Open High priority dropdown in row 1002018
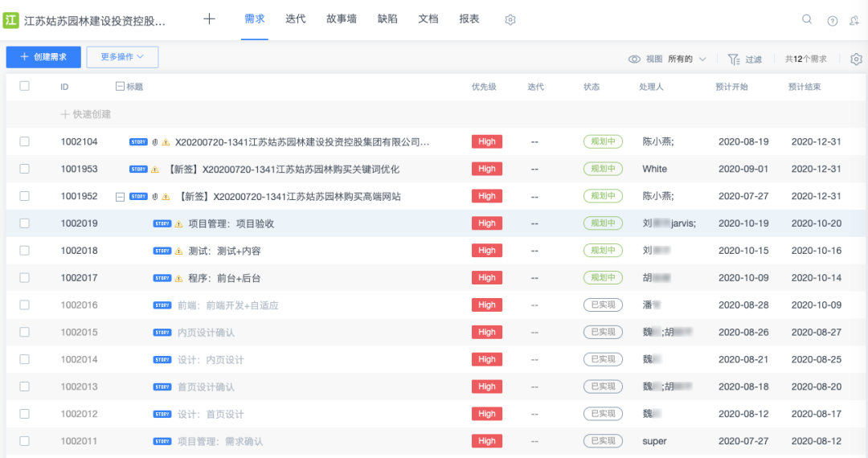This screenshot has width=868, height=458. pos(486,251)
